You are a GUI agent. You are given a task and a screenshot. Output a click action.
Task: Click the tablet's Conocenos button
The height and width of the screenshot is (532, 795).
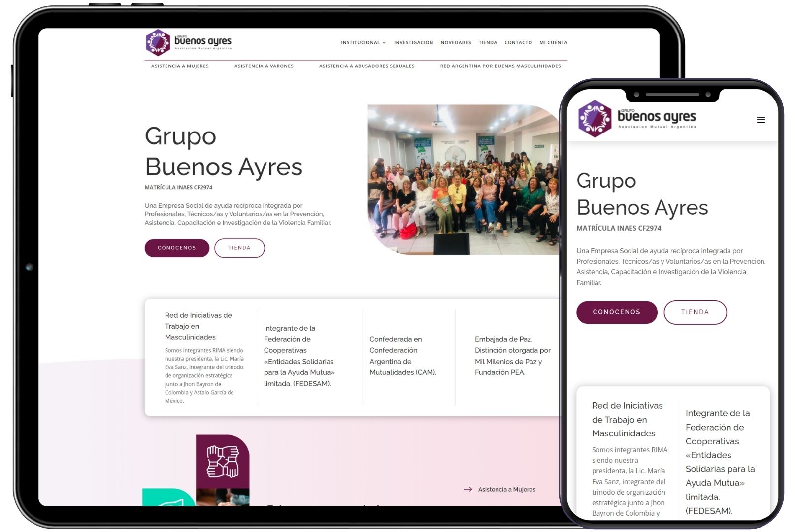[177, 248]
